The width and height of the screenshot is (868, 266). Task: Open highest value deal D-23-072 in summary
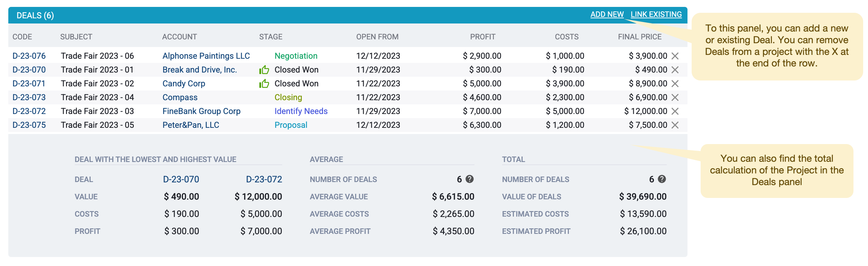tap(264, 179)
